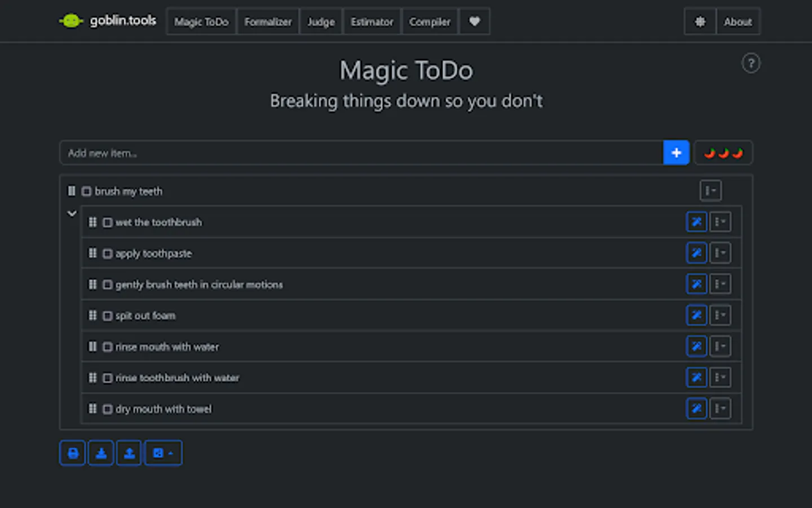The image size is (812, 508).
Task: Check off 'gently brush teeth in circular motions'
Action: coord(107,284)
